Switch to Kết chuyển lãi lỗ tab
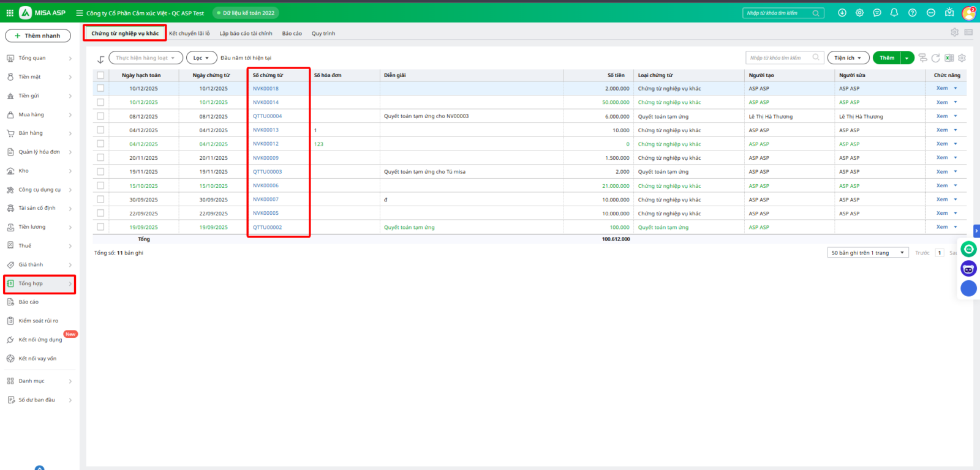 pos(189,34)
